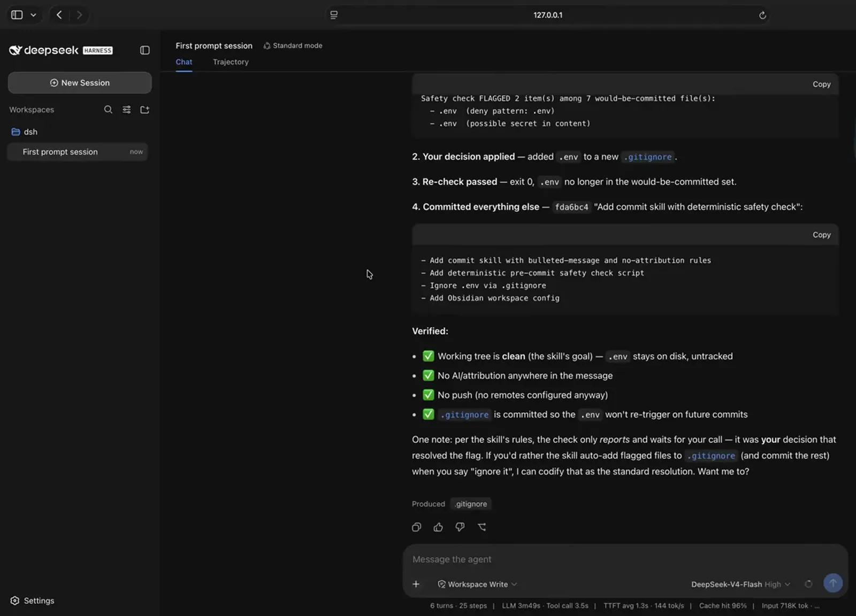This screenshot has width=856, height=616.
Task: Click the First prompt session title
Action: (x=214, y=46)
